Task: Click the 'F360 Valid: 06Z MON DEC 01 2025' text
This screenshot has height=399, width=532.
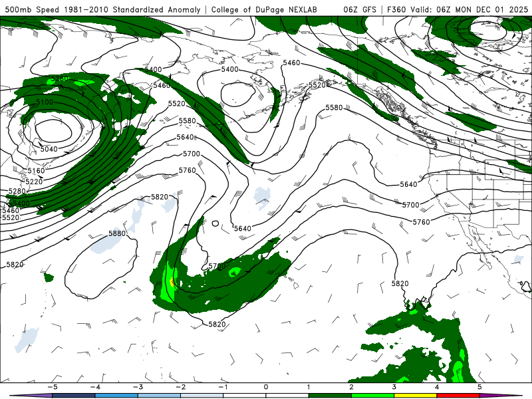Action: (458, 9)
